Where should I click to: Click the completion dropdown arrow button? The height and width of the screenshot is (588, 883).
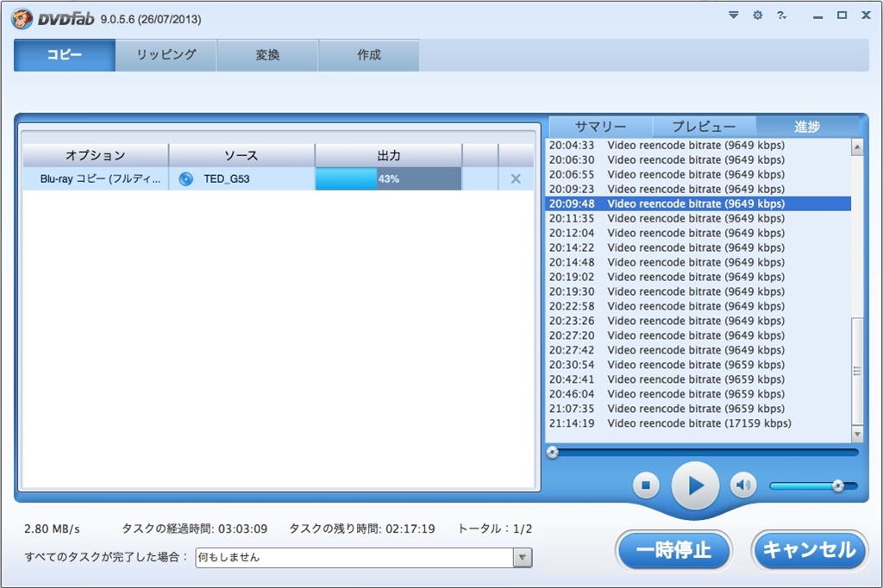(x=522, y=558)
